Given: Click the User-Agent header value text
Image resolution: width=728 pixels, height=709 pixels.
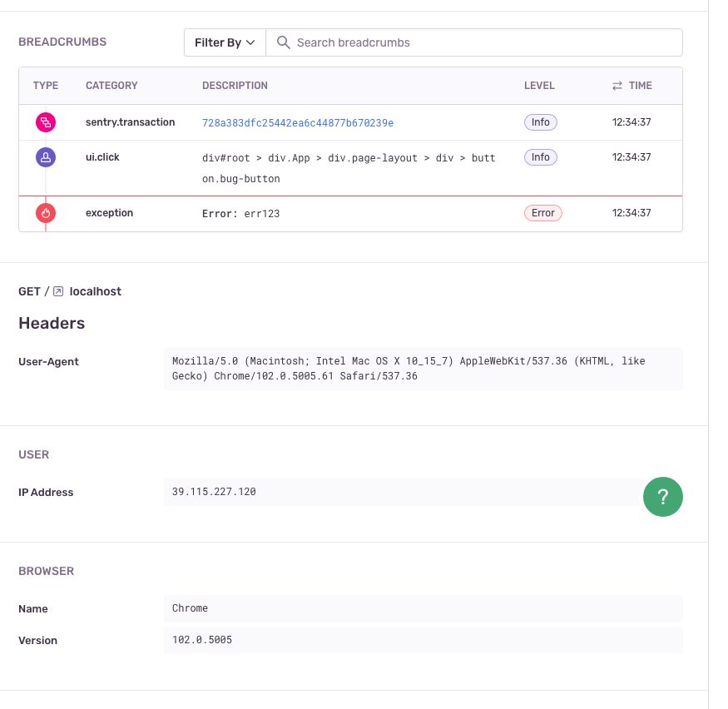Looking at the screenshot, I should 408,369.
